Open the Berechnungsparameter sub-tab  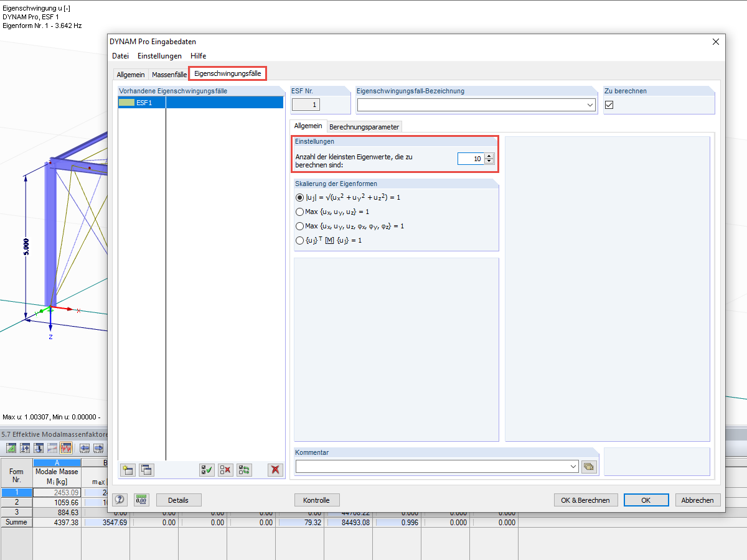pyautogui.click(x=364, y=127)
